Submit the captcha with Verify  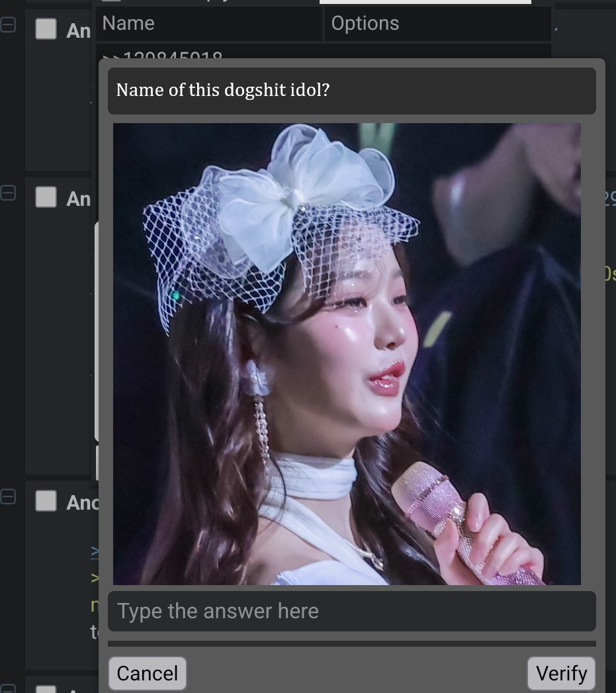561,674
